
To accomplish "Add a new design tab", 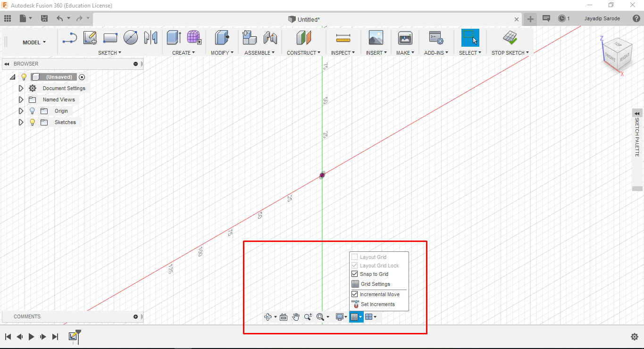I will tap(531, 19).
